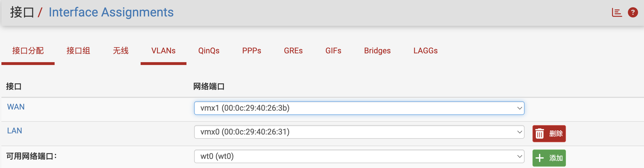Viewport: 644px width, 168px height.
Task: Click the Interface Assignments breadcrumb link
Action: 111,12
